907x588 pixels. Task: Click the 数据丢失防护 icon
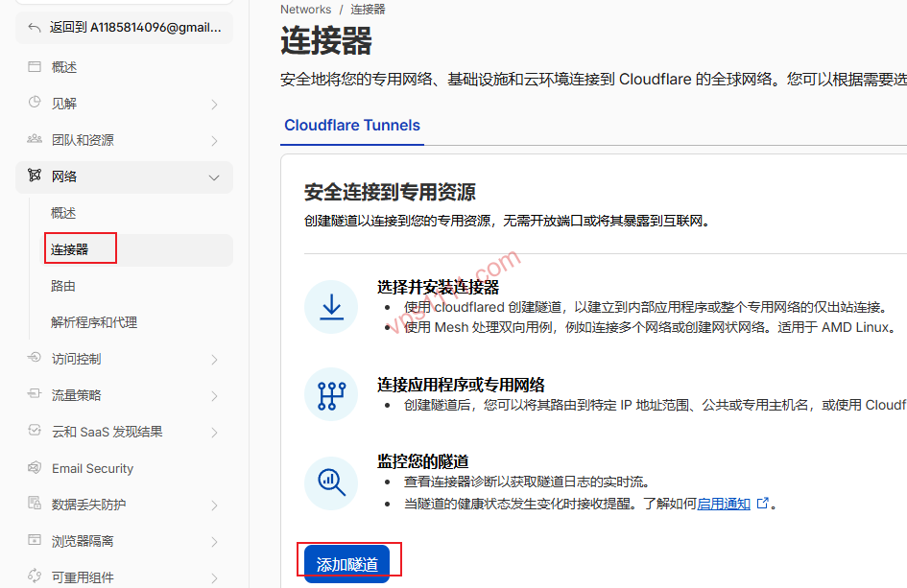click(35, 503)
